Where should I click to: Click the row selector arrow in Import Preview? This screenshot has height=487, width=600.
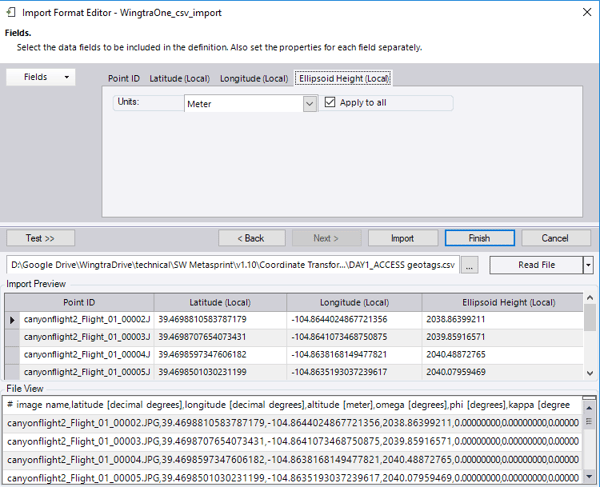click(12, 319)
